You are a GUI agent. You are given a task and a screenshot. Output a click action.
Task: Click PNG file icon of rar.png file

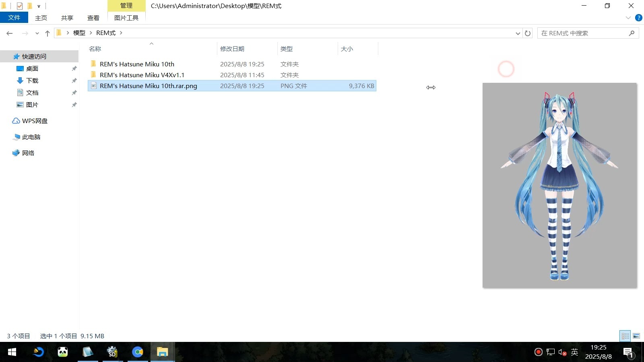[x=93, y=86]
